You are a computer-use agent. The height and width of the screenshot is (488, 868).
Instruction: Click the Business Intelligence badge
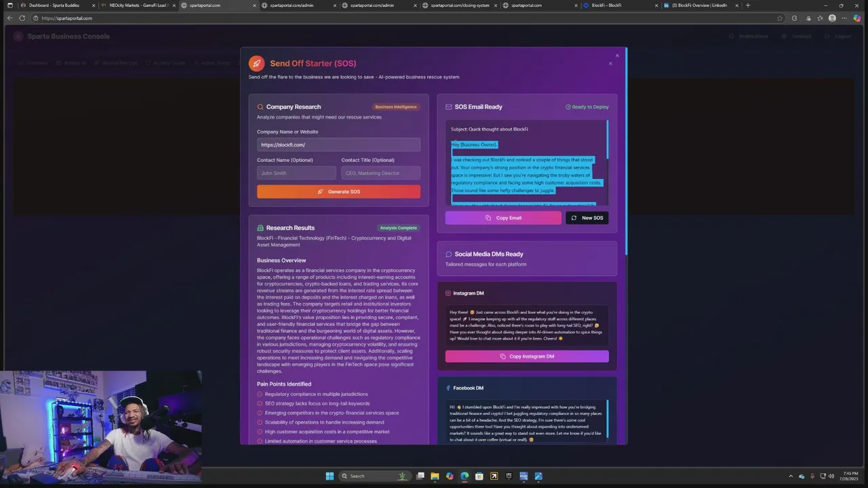[x=396, y=106]
